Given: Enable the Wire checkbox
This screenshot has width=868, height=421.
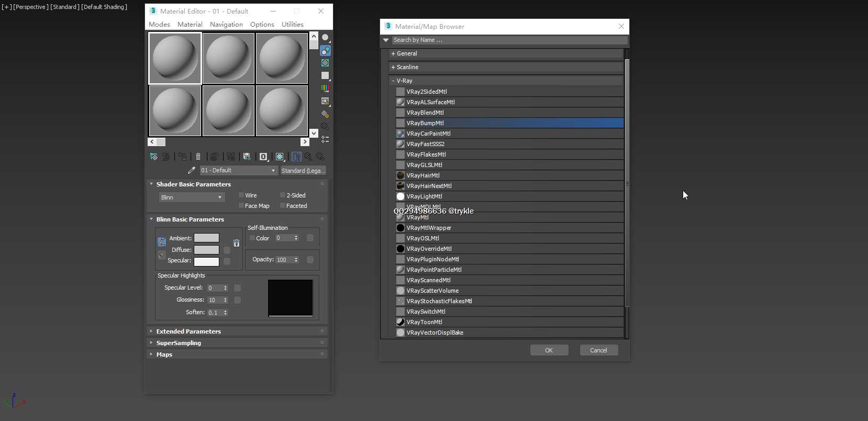Looking at the screenshot, I should tap(241, 195).
